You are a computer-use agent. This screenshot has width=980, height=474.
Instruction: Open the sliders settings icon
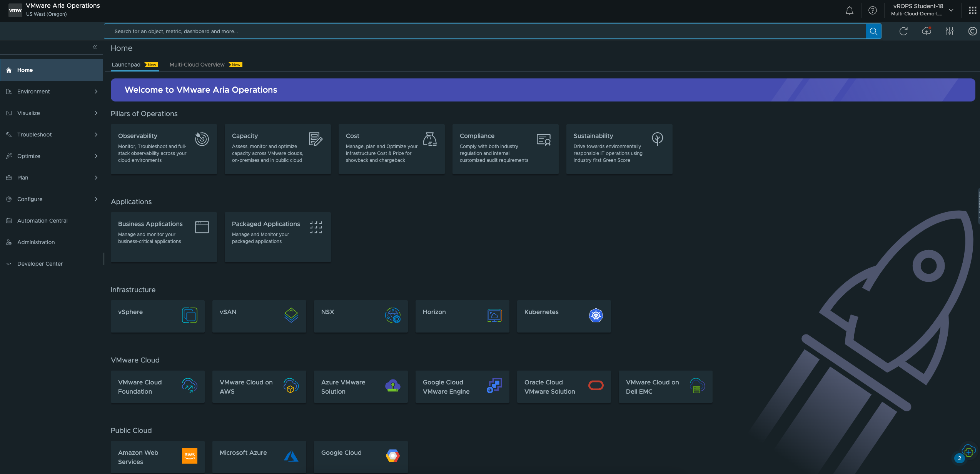(x=949, y=31)
